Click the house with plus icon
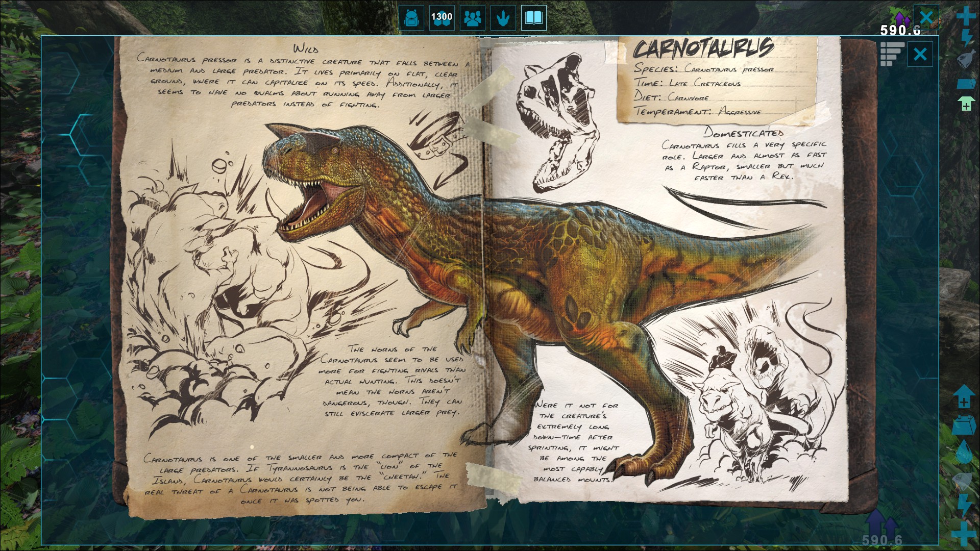The image size is (980, 551). pos(964,397)
